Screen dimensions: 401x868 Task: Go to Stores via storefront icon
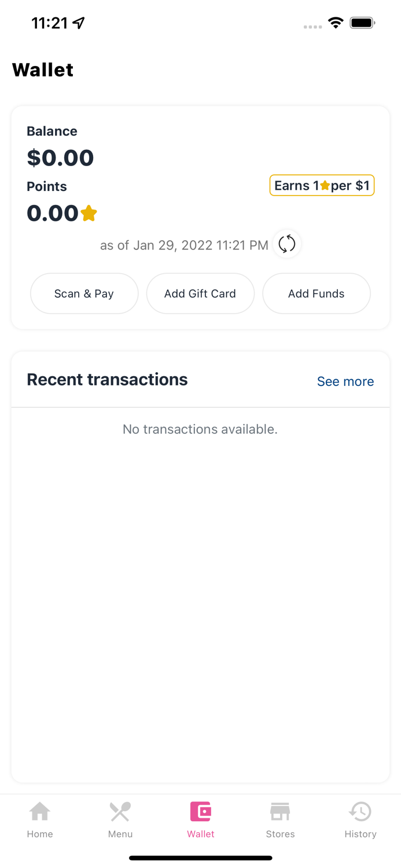(x=280, y=812)
